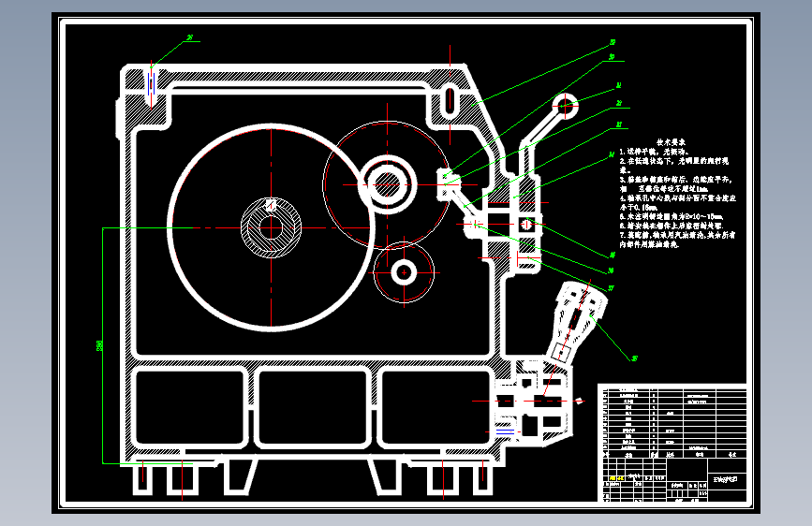
Task: Click the oblong slot in the top housing wall
Action: tap(450, 99)
